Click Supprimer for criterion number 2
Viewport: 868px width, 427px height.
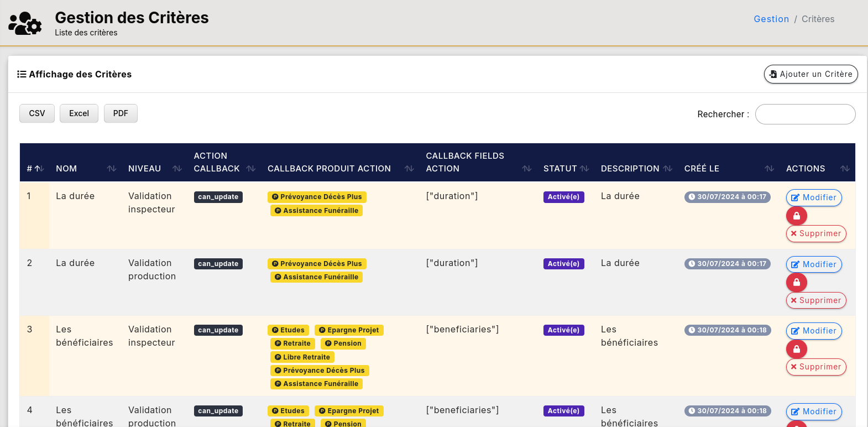815,300
